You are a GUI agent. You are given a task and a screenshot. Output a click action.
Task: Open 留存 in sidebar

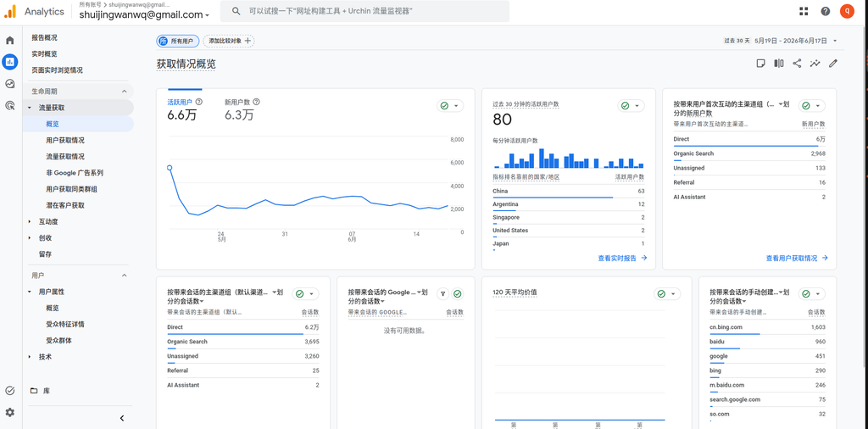[x=46, y=254]
